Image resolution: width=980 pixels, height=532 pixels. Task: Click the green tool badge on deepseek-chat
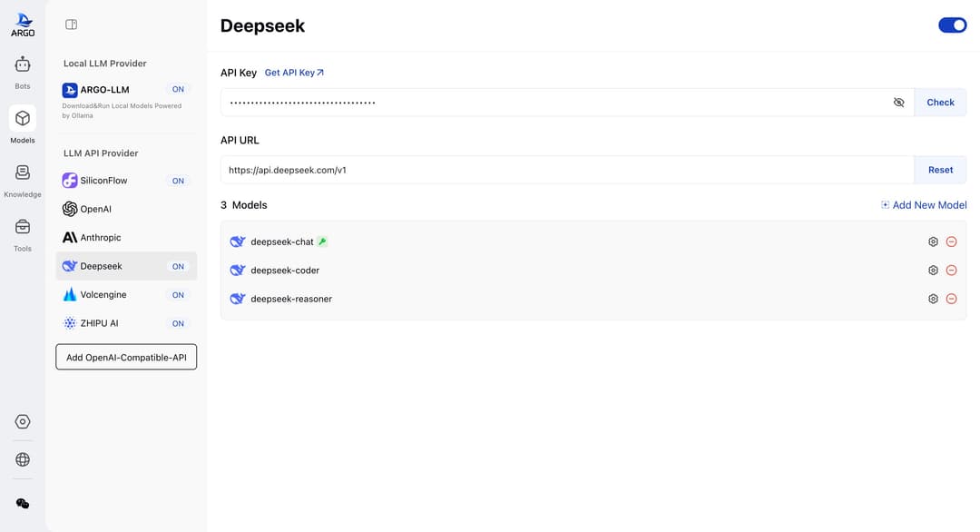322,241
